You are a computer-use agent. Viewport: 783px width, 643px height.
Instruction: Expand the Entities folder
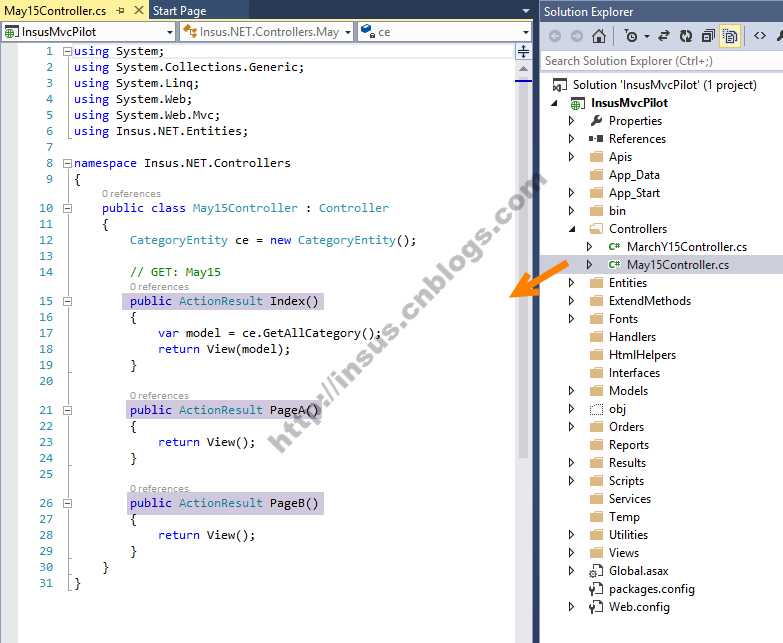pyautogui.click(x=572, y=283)
